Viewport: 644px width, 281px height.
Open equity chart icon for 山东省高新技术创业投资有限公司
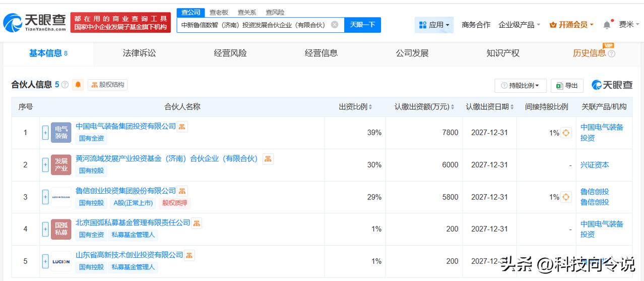[x=189, y=255]
